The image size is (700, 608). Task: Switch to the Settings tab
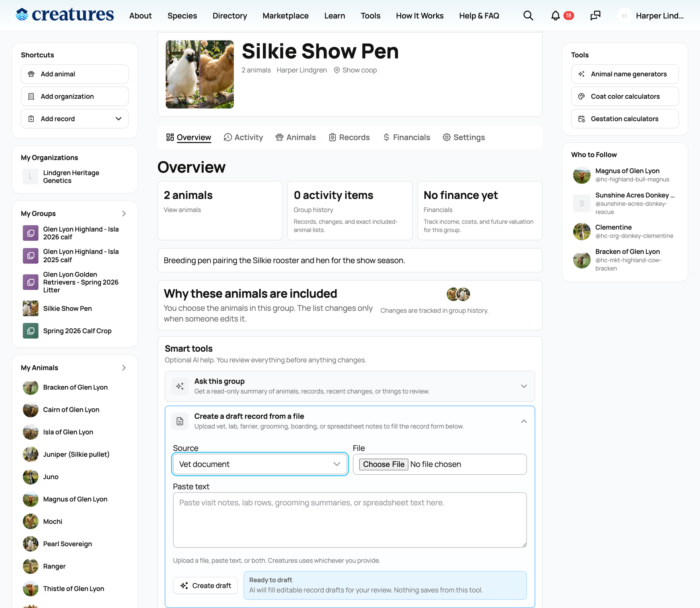[464, 137]
